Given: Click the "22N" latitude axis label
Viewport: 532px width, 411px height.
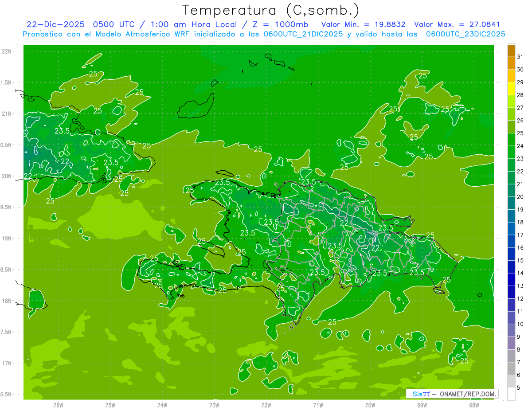Looking at the screenshot, I should pos(7,51).
